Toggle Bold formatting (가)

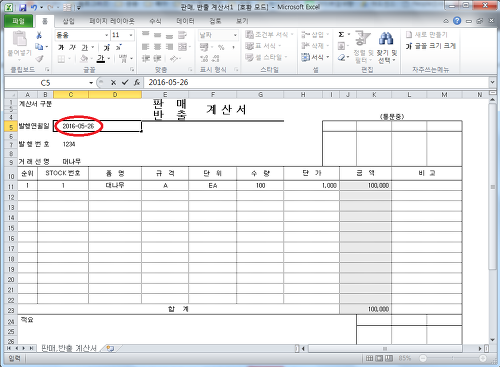pyautogui.click(x=61, y=48)
